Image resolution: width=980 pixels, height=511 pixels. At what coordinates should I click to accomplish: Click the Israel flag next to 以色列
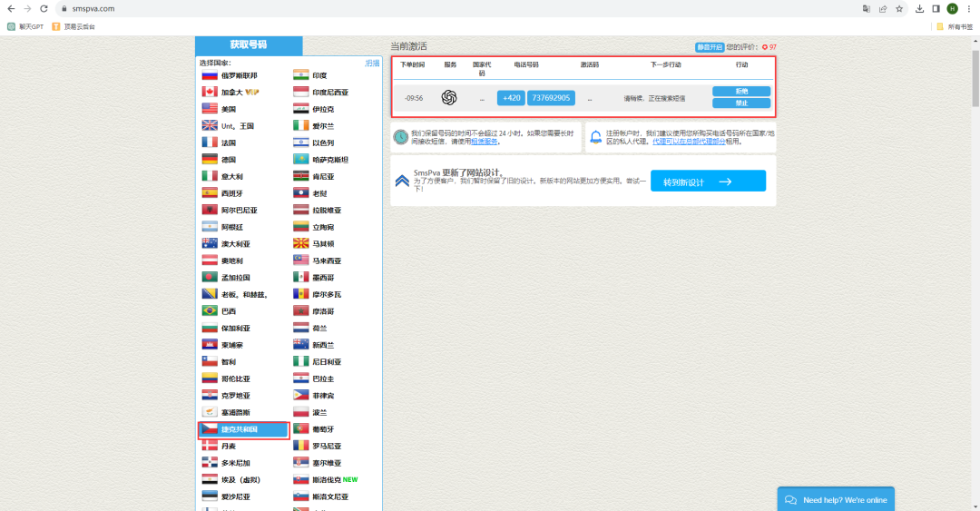point(300,142)
